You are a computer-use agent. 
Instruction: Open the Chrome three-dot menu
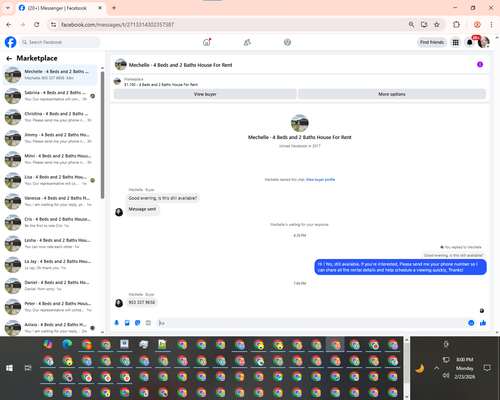491,25
